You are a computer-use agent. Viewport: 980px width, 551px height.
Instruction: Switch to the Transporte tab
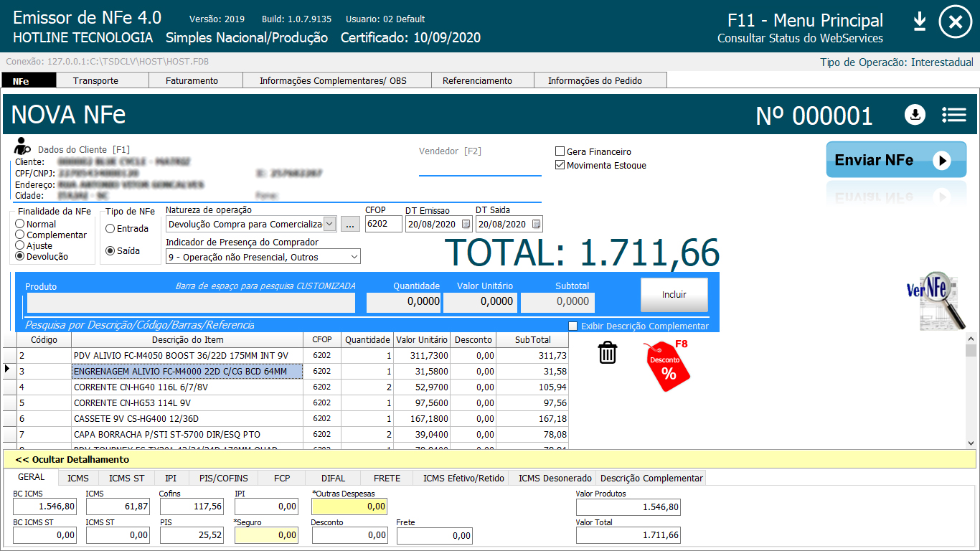(95, 81)
